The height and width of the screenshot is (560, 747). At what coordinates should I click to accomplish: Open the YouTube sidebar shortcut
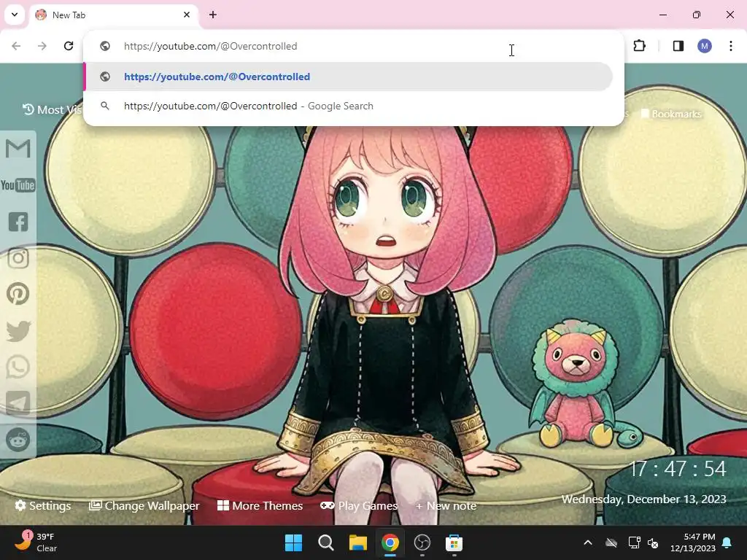(x=18, y=184)
